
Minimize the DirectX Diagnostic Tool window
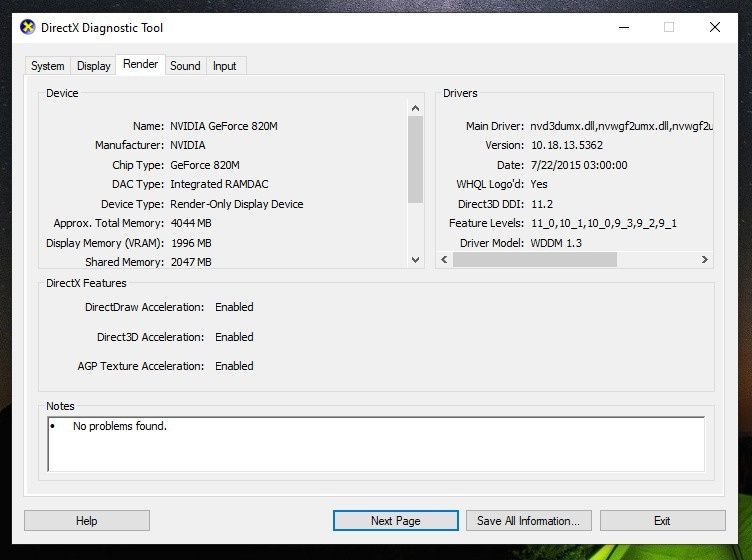coord(624,27)
